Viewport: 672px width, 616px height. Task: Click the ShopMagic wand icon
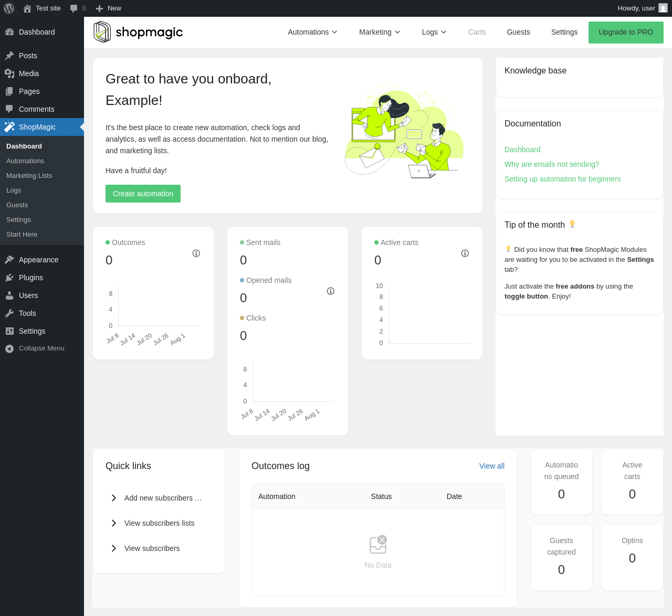click(9, 127)
